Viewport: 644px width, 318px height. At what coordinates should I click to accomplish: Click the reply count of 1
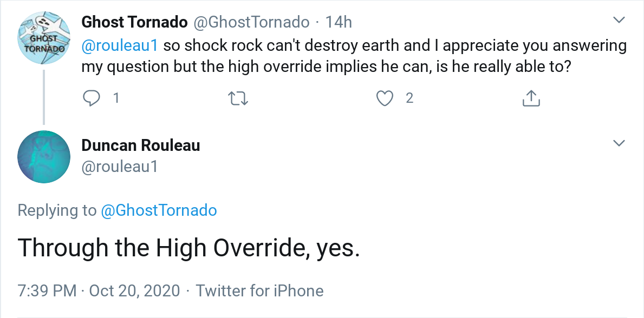pyautogui.click(x=115, y=98)
